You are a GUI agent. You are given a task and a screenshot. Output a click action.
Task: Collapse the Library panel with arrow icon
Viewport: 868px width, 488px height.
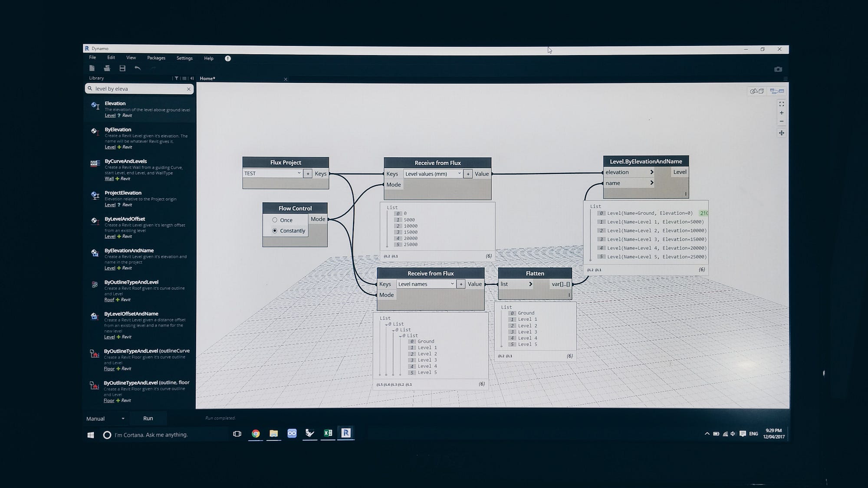pos(192,79)
